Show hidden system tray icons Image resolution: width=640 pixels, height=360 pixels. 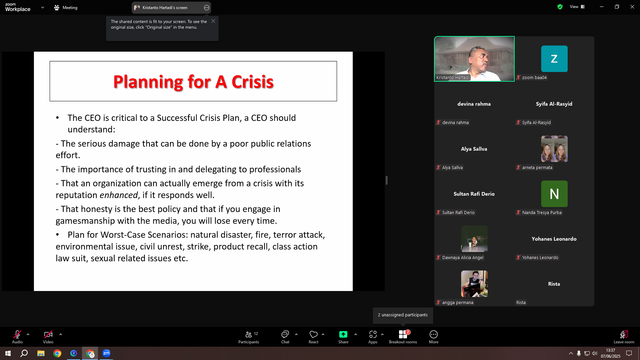tap(571, 353)
